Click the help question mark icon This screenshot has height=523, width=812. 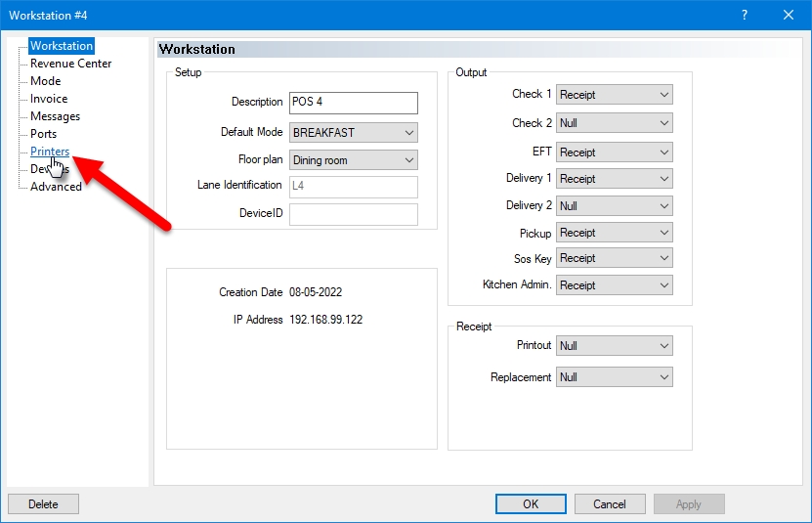[744, 15]
